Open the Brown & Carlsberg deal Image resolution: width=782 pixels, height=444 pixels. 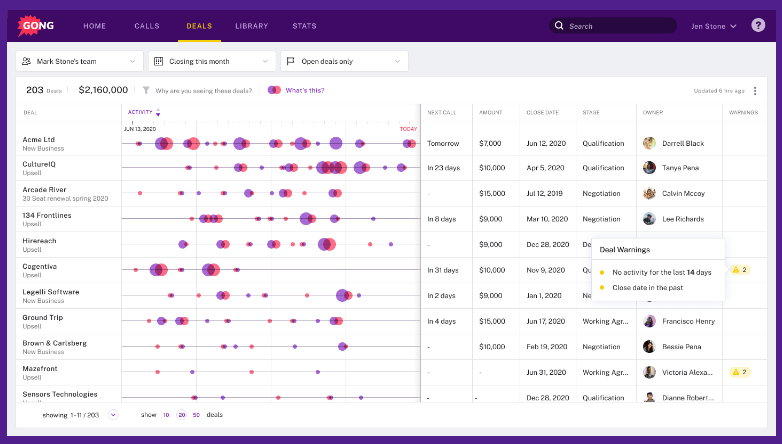coord(54,343)
